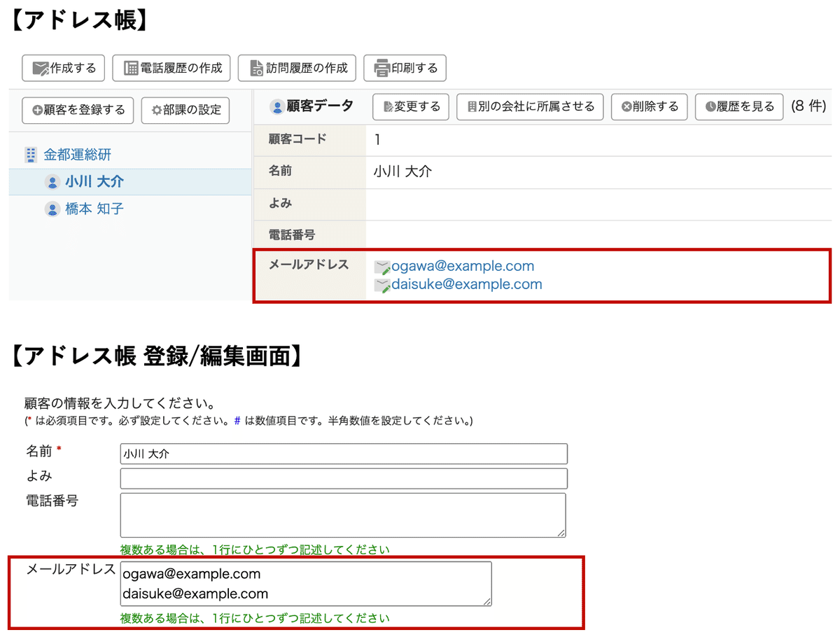
Task: Click the company icon next to 金都運総研
Action: pyautogui.click(x=31, y=155)
